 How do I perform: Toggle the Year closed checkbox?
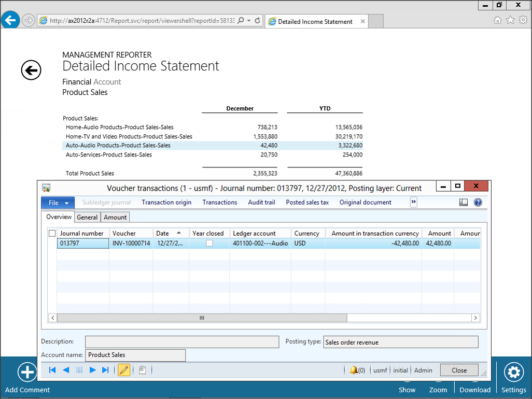[x=209, y=243]
